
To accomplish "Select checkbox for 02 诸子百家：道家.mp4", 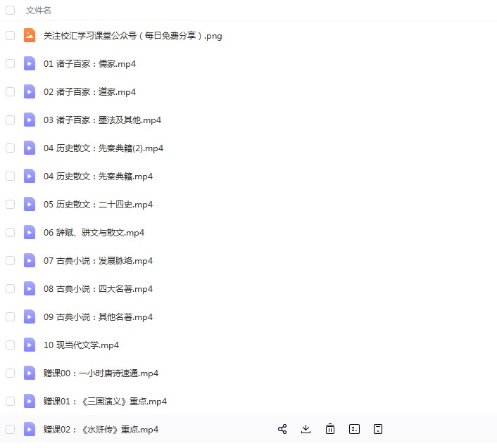I will coord(10,92).
